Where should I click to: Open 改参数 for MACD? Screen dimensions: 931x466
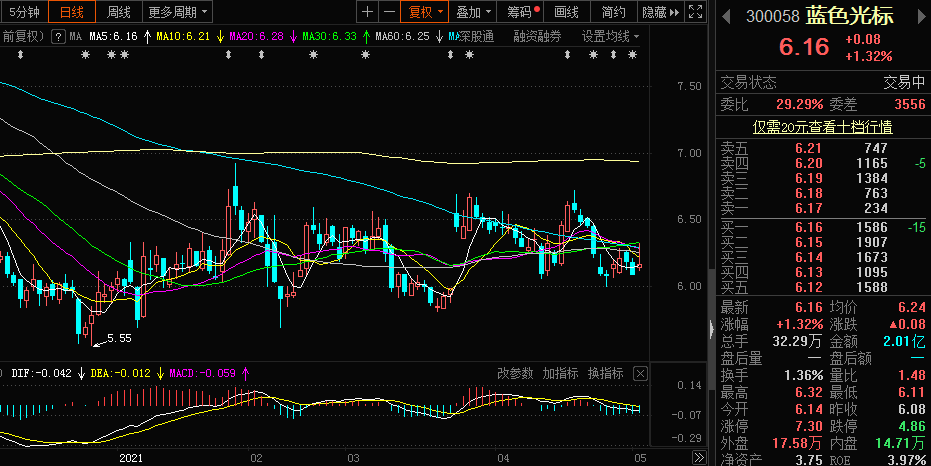(515, 373)
